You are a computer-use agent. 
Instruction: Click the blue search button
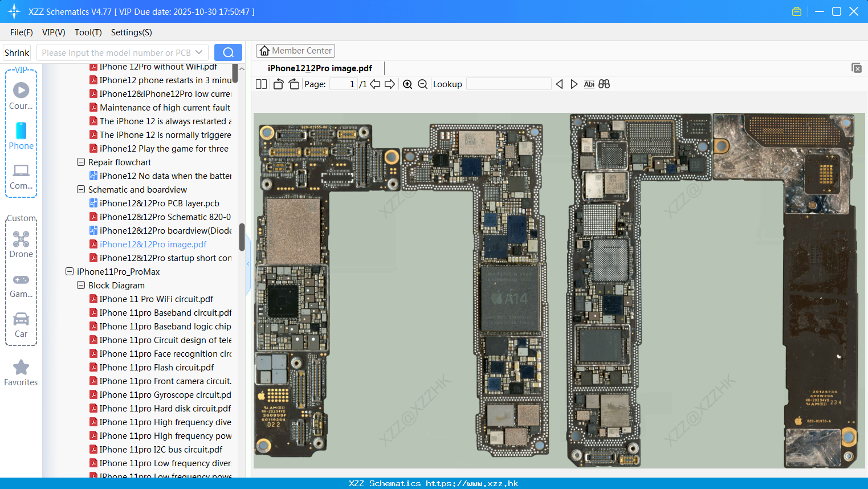click(228, 52)
